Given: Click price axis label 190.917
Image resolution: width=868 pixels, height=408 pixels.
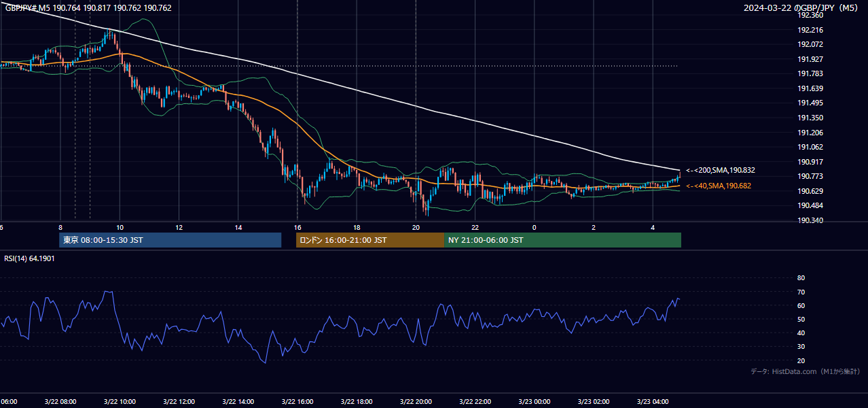Looking at the screenshot, I should 810,162.
